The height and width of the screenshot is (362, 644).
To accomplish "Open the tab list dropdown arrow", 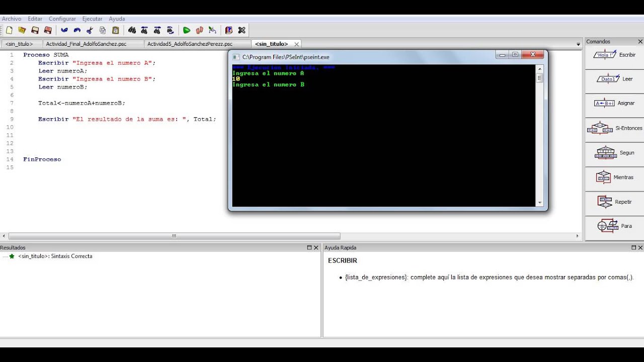I will tap(578, 44).
